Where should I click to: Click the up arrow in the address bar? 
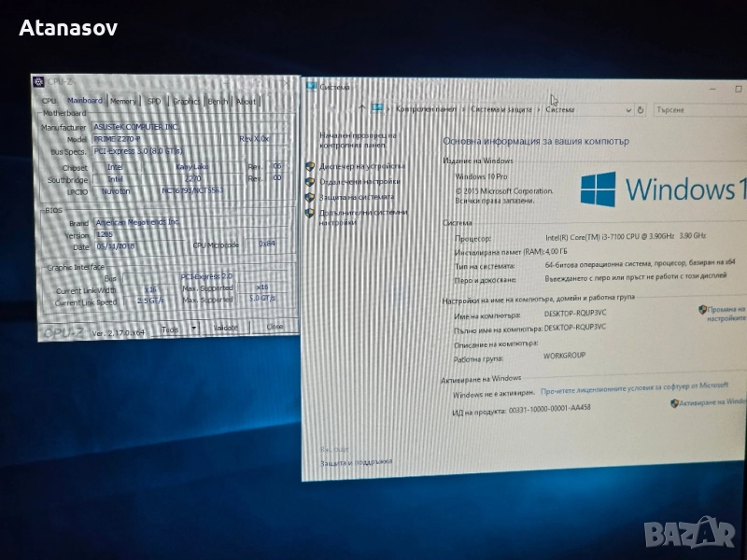[360, 107]
